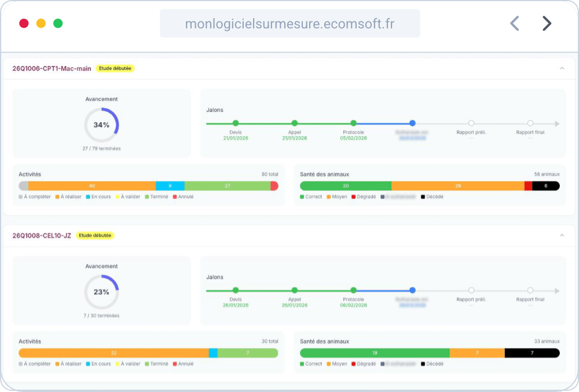Viewport: 579px width, 392px height.
Task: Click the black 6 Décédé health segment
Action: point(546,186)
